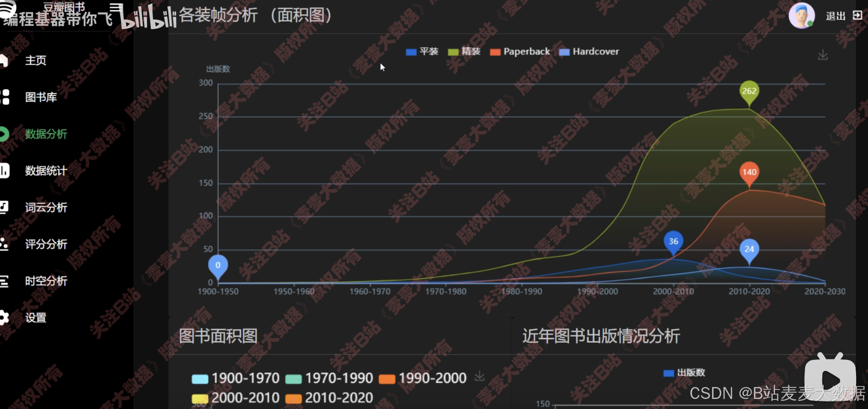
Task: Toggle the 2010-2020 legend entry
Action: tap(329, 398)
